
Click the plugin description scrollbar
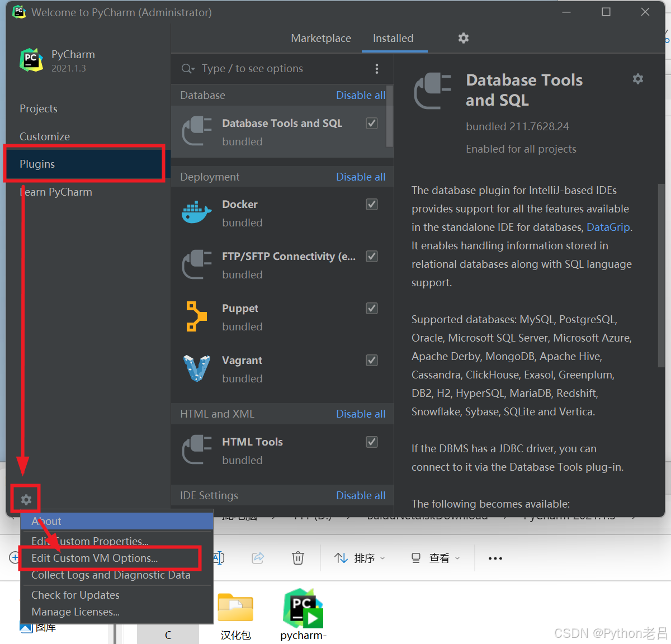click(661, 276)
